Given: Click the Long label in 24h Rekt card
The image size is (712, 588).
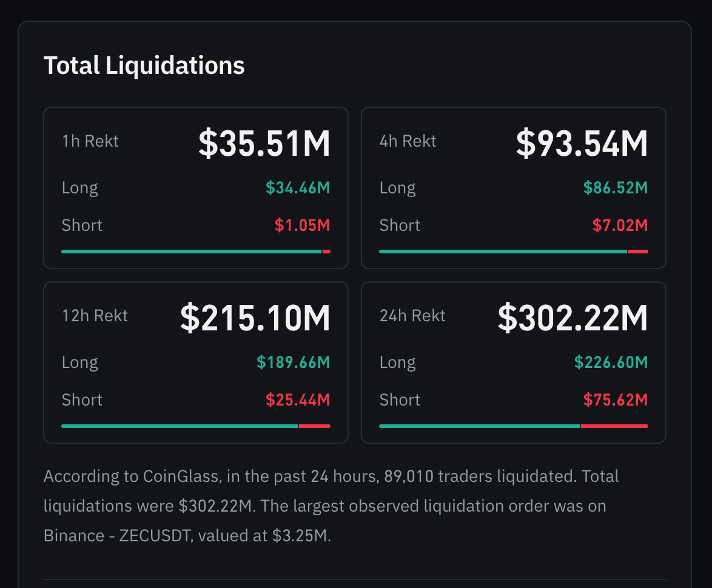Looking at the screenshot, I should tap(398, 363).
